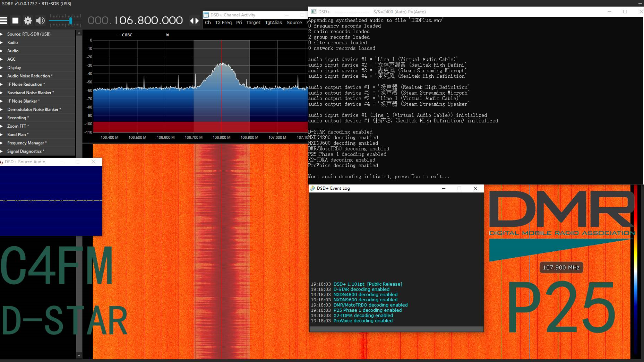Viewport: 644px width, 362px height.
Task: Click the DSD+ Event Log title icon
Action: coord(313,188)
